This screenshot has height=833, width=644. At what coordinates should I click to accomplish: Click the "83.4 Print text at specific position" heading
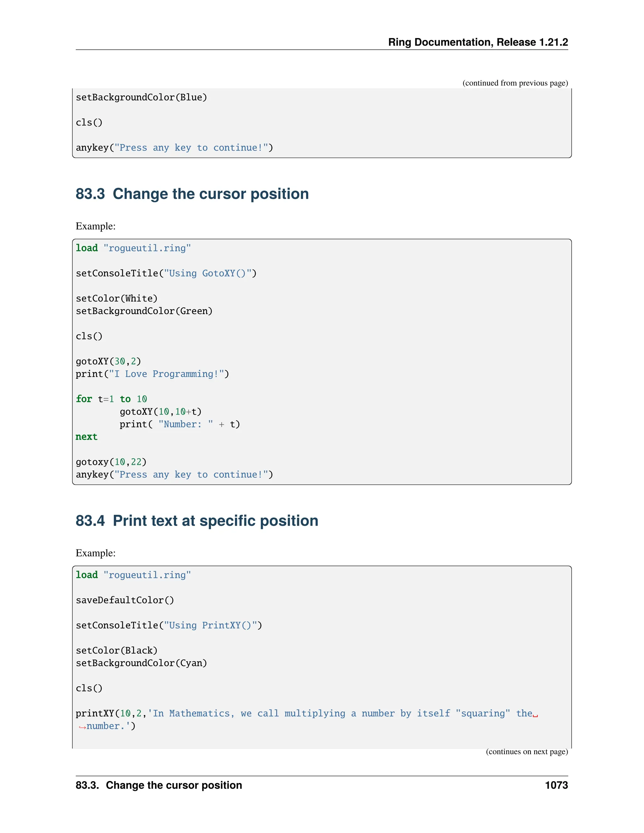tap(197, 521)
